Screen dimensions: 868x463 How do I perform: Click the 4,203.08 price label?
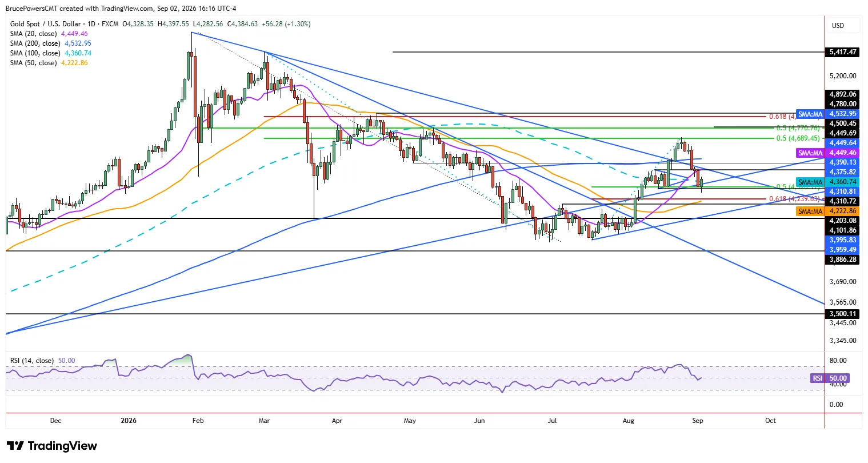(x=843, y=221)
